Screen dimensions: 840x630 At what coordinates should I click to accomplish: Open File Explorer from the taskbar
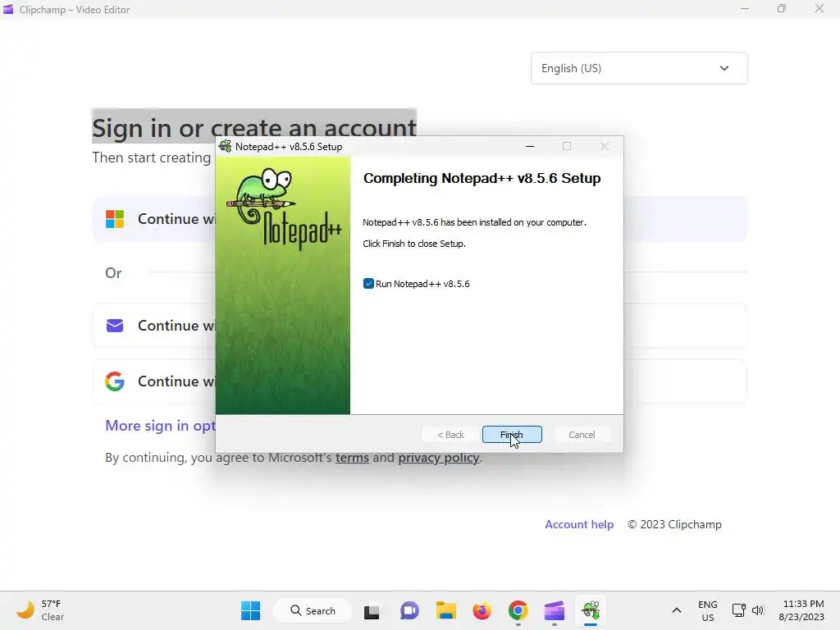click(445, 610)
